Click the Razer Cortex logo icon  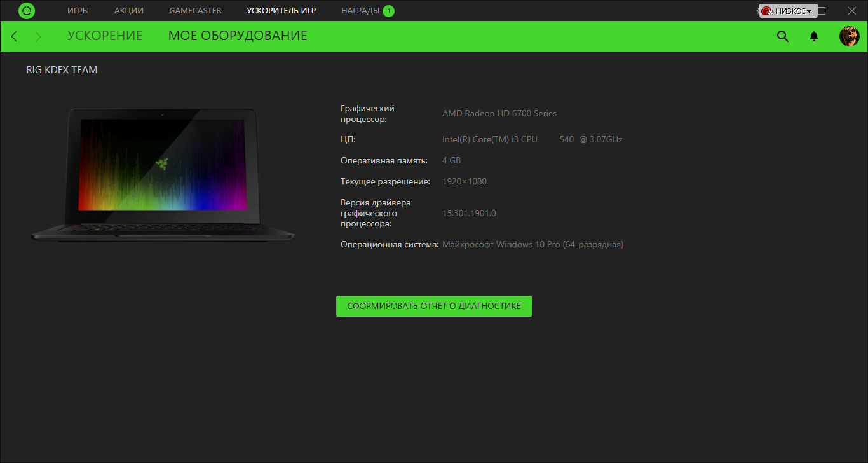pyautogui.click(x=27, y=11)
